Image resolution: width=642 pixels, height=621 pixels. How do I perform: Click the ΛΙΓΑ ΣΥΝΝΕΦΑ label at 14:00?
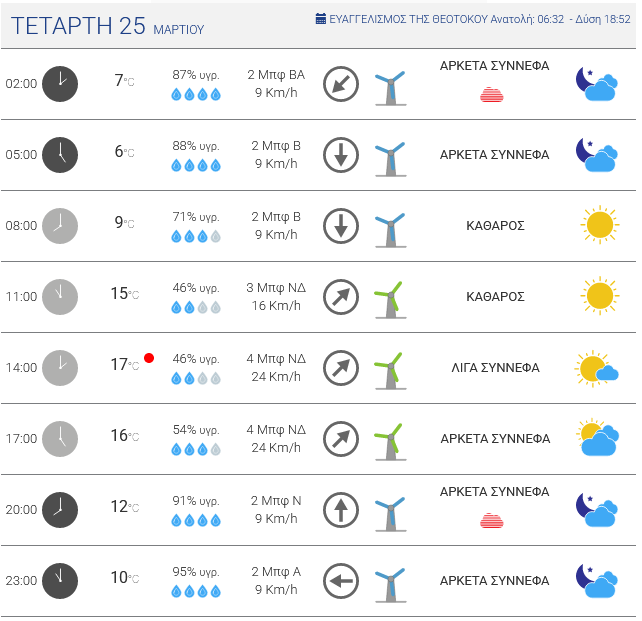tap(495, 368)
